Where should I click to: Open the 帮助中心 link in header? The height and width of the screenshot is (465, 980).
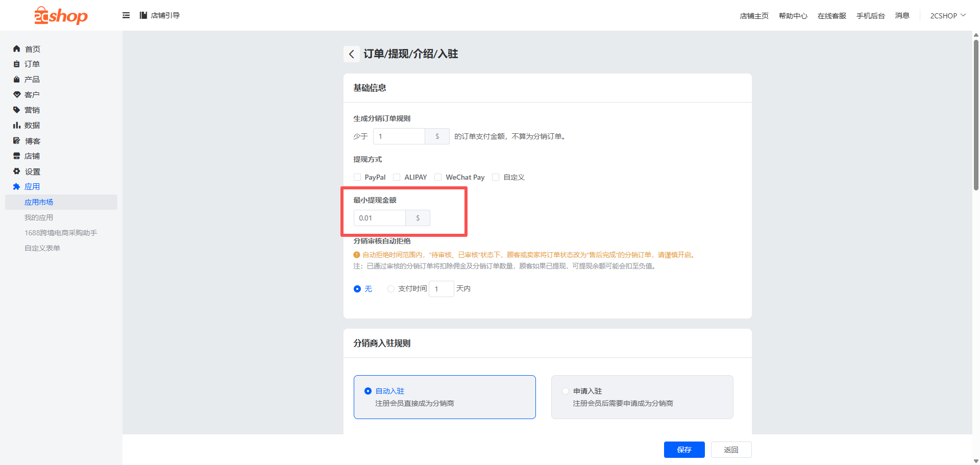point(793,16)
